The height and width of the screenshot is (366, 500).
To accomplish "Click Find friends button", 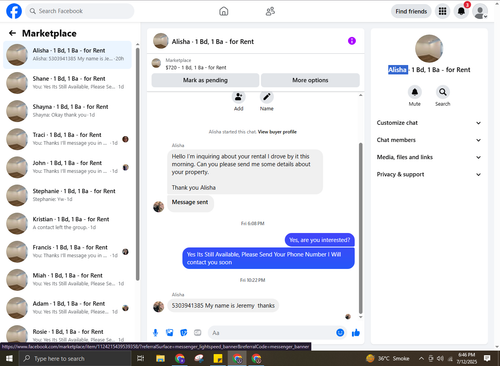I will (411, 11).
